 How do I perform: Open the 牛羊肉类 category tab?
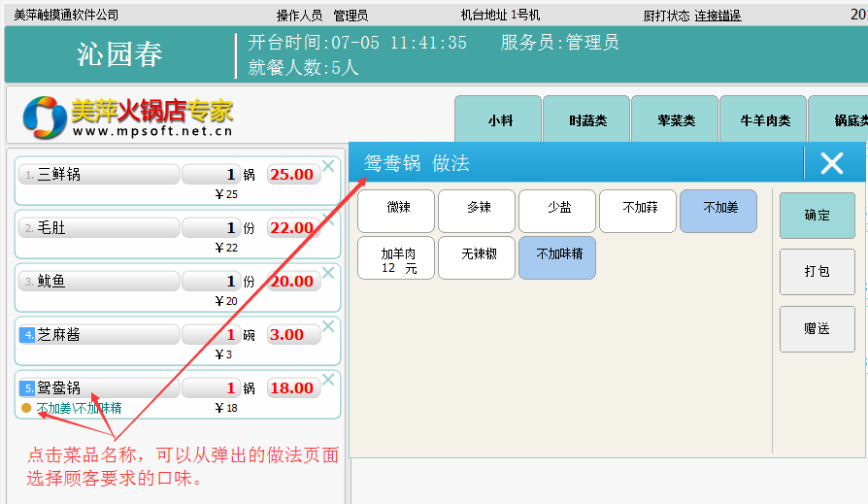[764, 120]
